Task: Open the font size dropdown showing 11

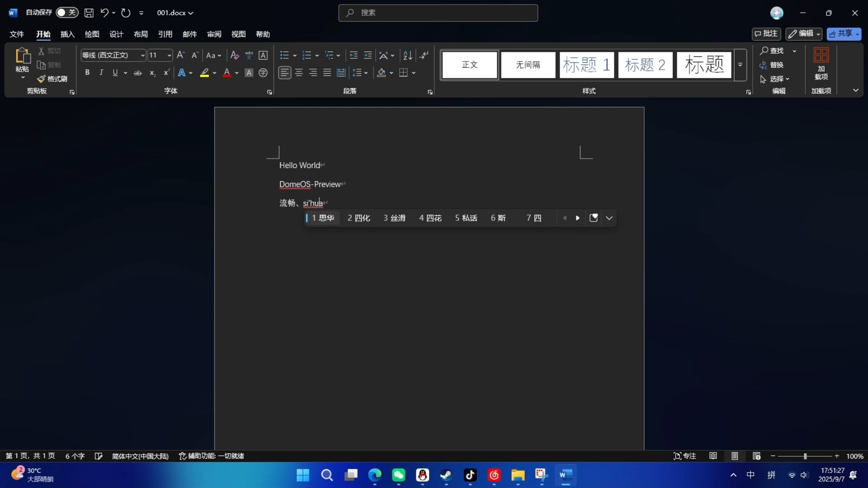Action: point(169,55)
